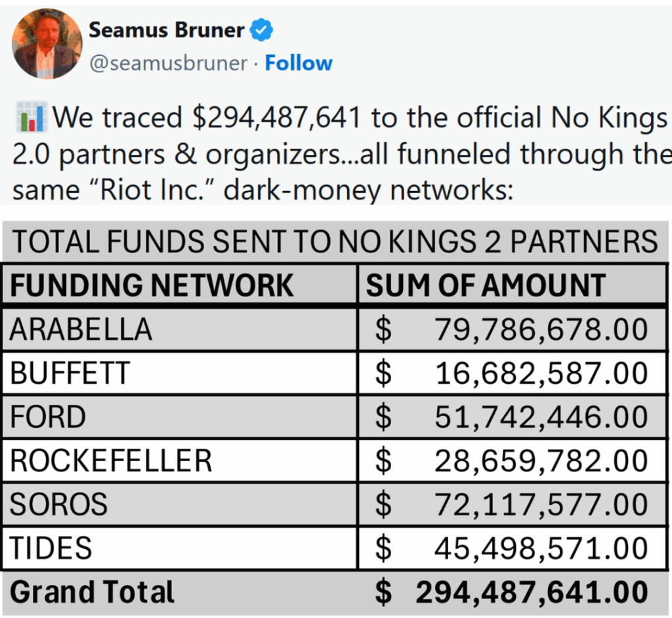The image size is (672, 618).
Task: Open the Seamus Bruner display name
Action: point(167,30)
